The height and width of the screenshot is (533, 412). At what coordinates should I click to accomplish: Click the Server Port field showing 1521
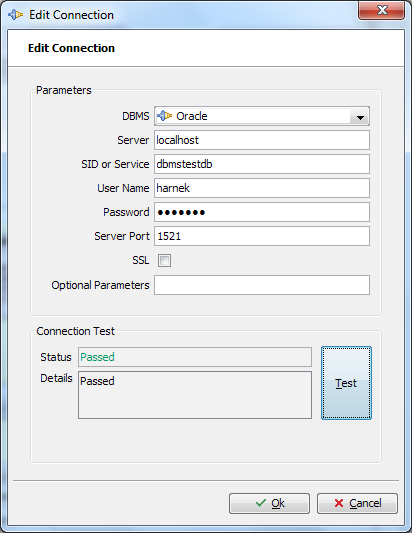coord(262,236)
